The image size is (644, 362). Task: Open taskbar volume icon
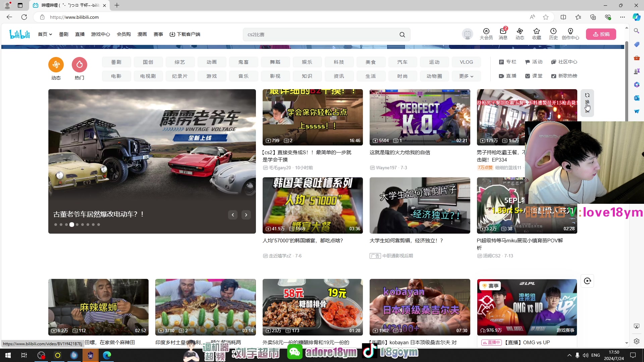pos(586,355)
